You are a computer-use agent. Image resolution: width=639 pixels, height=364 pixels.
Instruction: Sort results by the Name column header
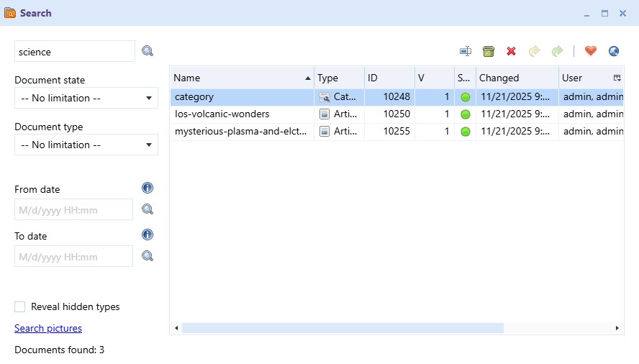(x=237, y=78)
